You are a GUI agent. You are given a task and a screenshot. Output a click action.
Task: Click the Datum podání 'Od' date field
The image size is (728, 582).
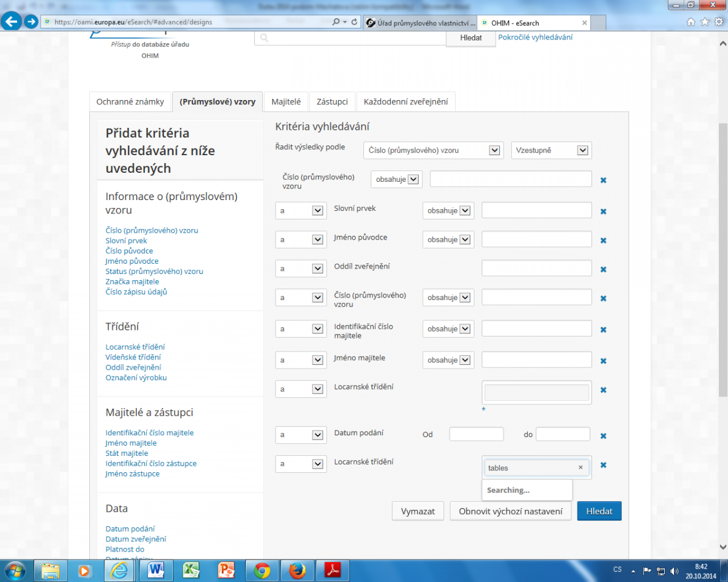tap(476, 434)
